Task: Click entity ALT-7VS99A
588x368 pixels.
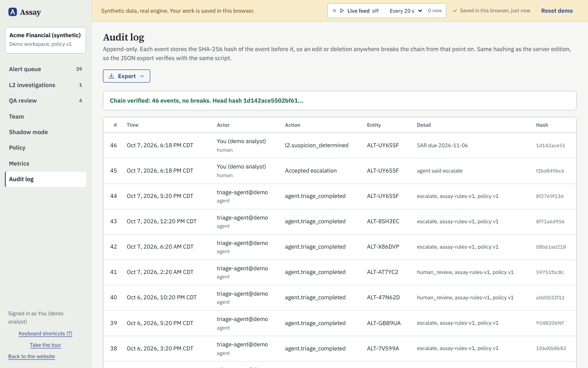Action: [383, 348]
